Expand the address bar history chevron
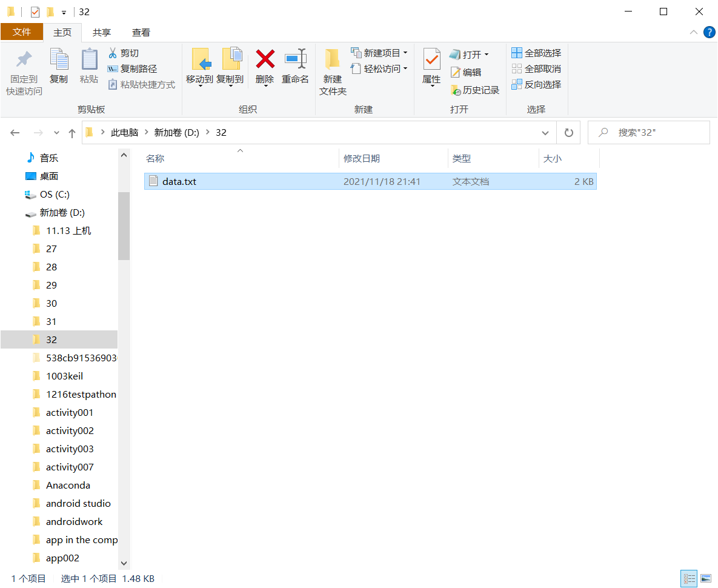This screenshot has height=588, width=718. 545,132
